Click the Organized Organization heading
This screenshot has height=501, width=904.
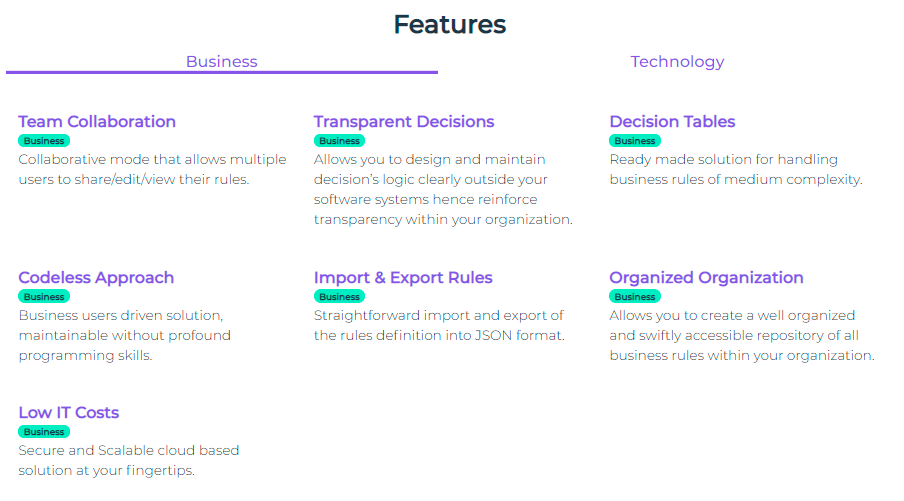tap(706, 278)
